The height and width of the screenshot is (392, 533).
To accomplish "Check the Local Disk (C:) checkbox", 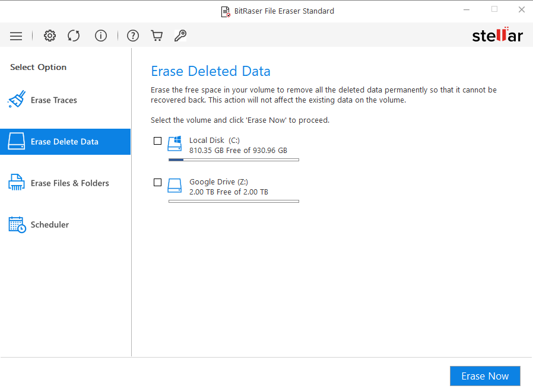I will (x=157, y=141).
